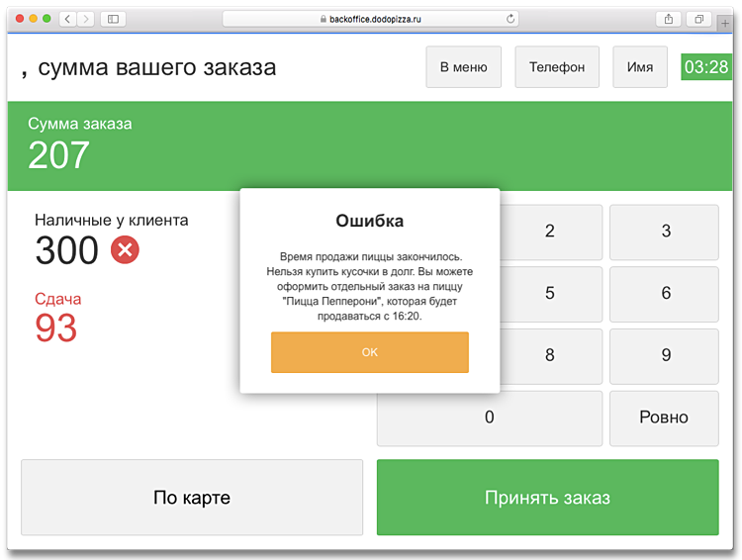Viewport: 742px width, 560px height.
Task: Tap keypad digit 5
Action: [x=550, y=294]
